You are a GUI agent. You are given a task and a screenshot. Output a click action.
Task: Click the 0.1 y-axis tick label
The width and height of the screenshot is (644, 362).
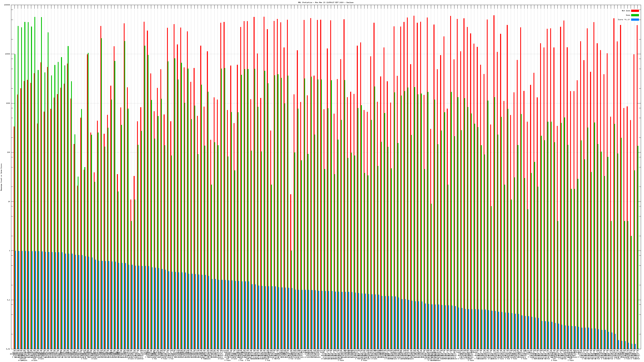click(9, 300)
